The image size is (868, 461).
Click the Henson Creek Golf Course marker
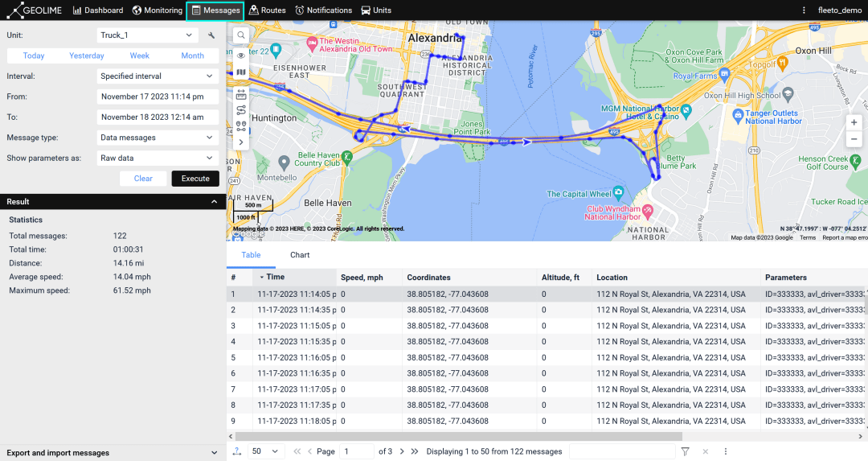[x=855, y=161]
